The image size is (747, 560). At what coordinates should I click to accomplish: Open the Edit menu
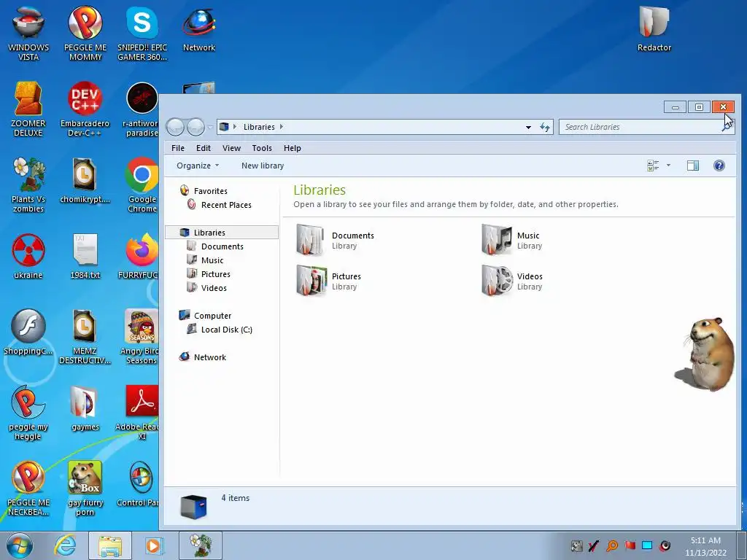tap(204, 148)
